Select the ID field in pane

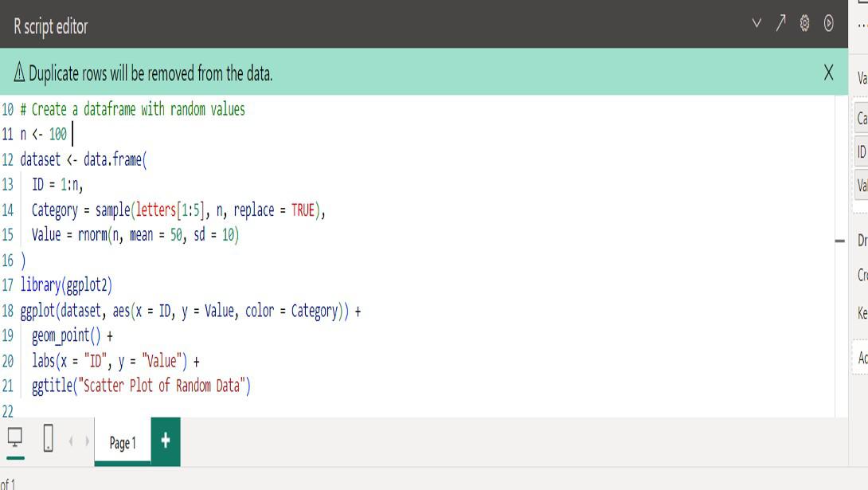coord(862,151)
